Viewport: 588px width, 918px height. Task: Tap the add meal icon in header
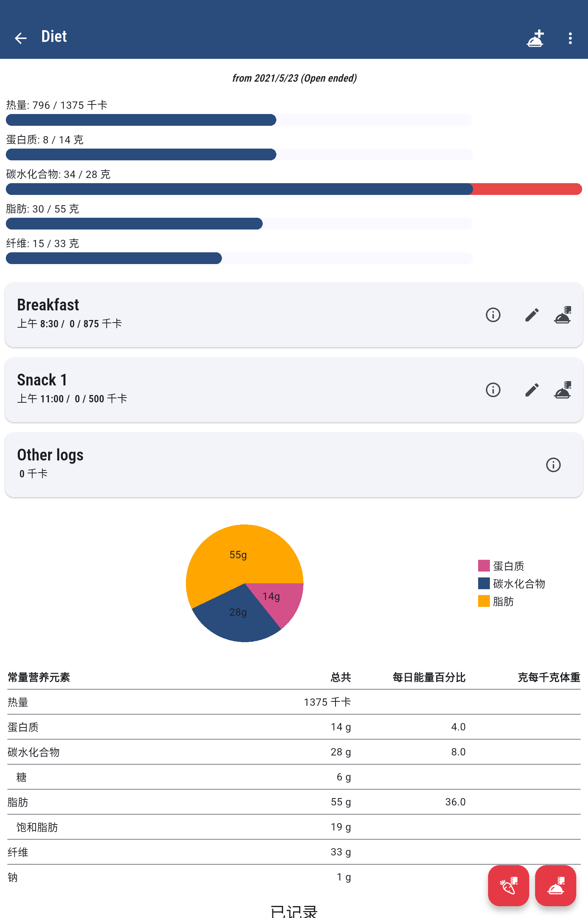point(535,38)
